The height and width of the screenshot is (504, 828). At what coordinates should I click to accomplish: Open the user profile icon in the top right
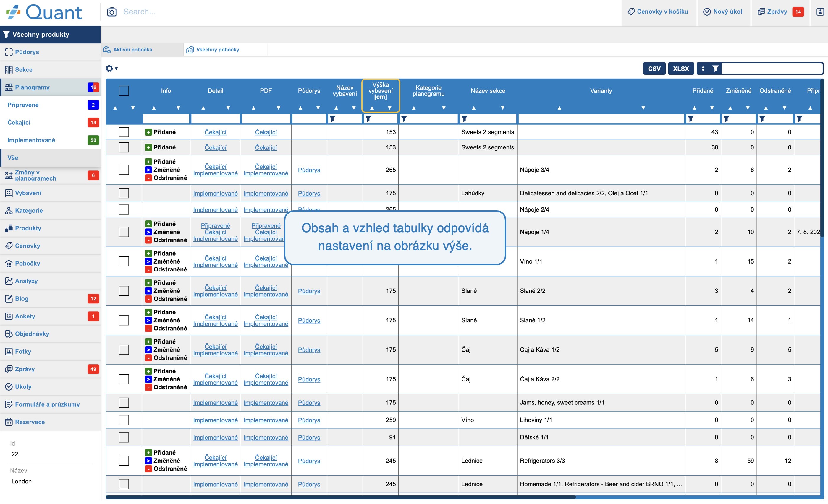tap(820, 12)
